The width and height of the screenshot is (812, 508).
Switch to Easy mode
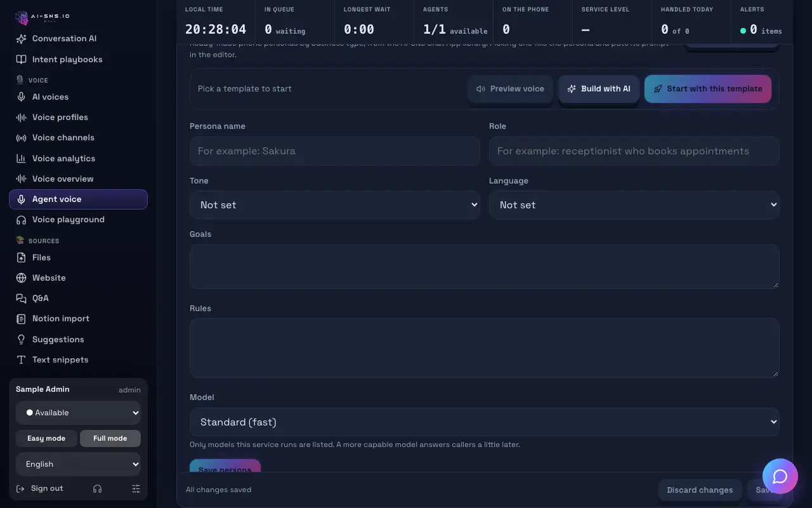(x=46, y=438)
